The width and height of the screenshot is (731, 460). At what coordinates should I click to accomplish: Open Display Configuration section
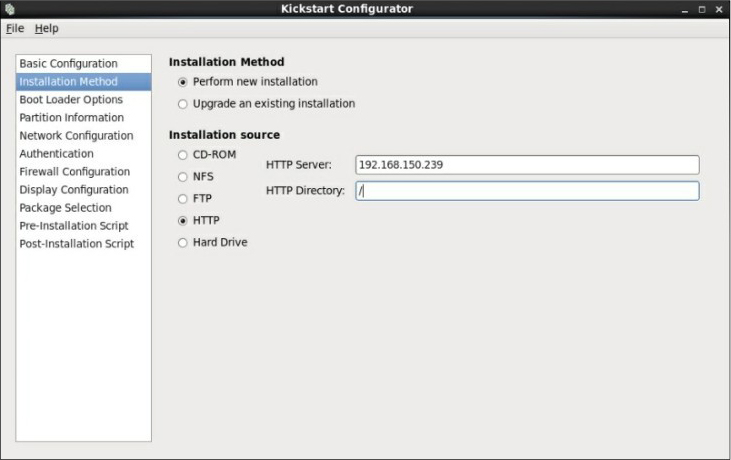83,190
